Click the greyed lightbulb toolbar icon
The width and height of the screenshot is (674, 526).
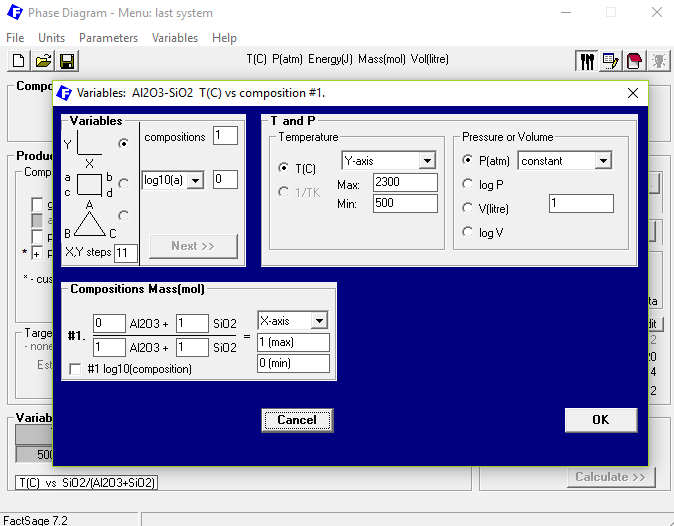click(658, 61)
